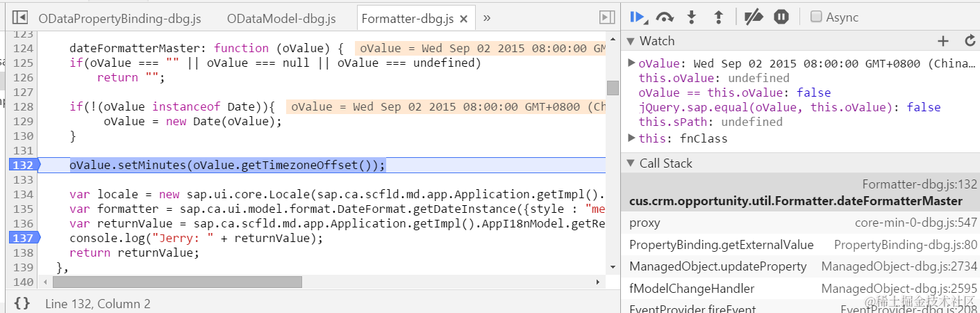Step into next function call
This screenshot has width=980, height=313.
tap(692, 17)
